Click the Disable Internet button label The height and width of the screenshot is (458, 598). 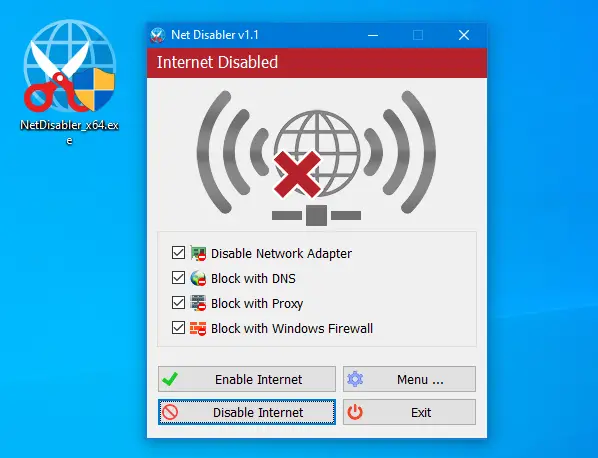(x=258, y=413)
